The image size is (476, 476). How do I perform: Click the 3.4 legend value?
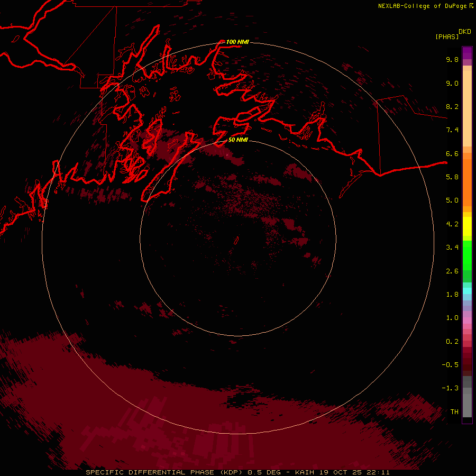[452, 248]
